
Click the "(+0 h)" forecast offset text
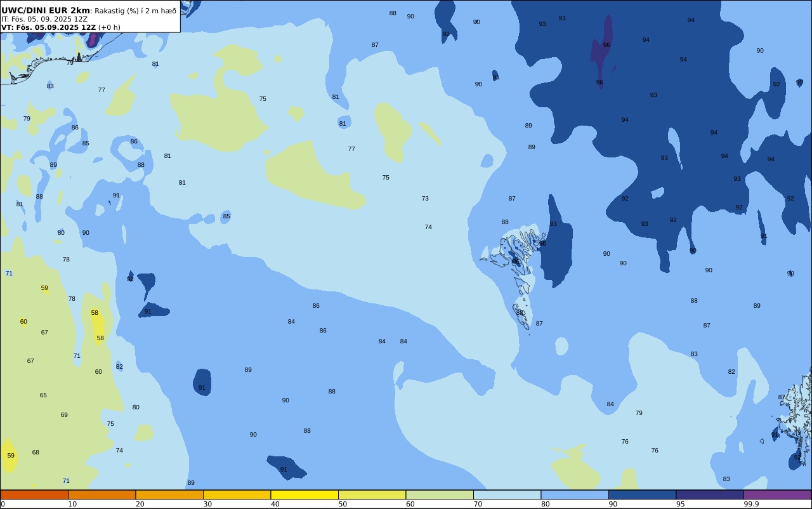click(109, 27)
